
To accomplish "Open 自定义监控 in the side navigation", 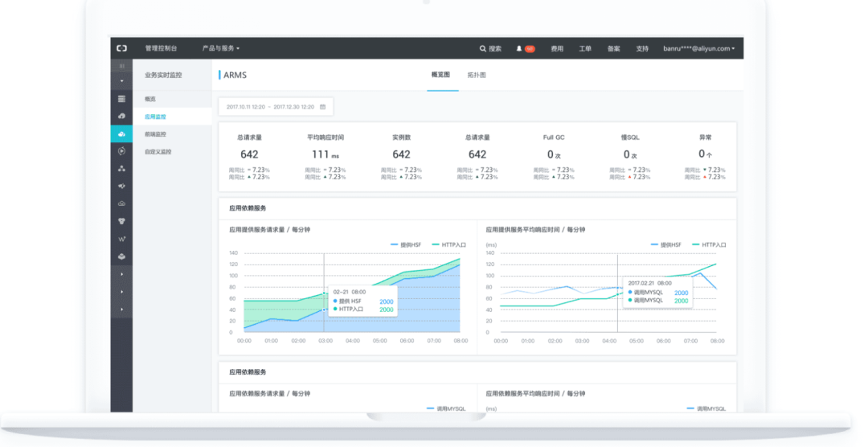I will click(x=158, y=152).
